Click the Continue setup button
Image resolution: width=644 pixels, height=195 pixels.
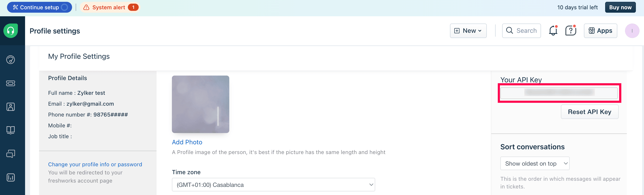point(40,7)
